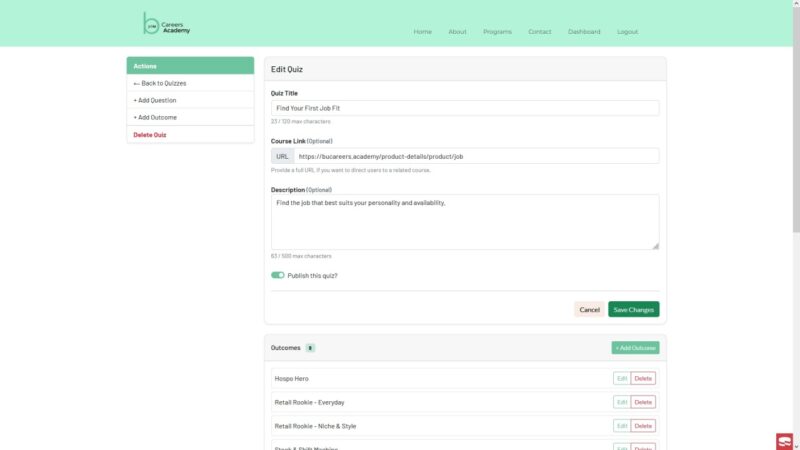This screenshot has width=800, height=450.
Task: Focus the Quiz Title input field
Action: coord(465,108)
